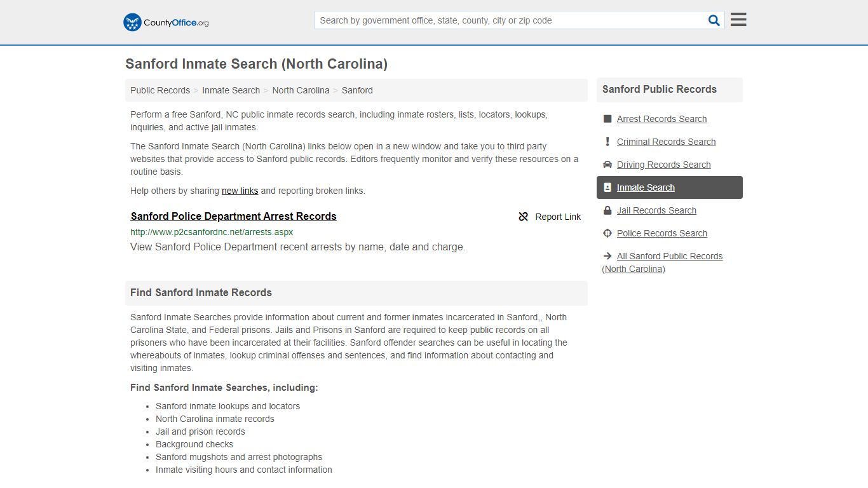Click the search magnifier icon
The width and height of the screenshot is (868, 488).
(714, 20)
